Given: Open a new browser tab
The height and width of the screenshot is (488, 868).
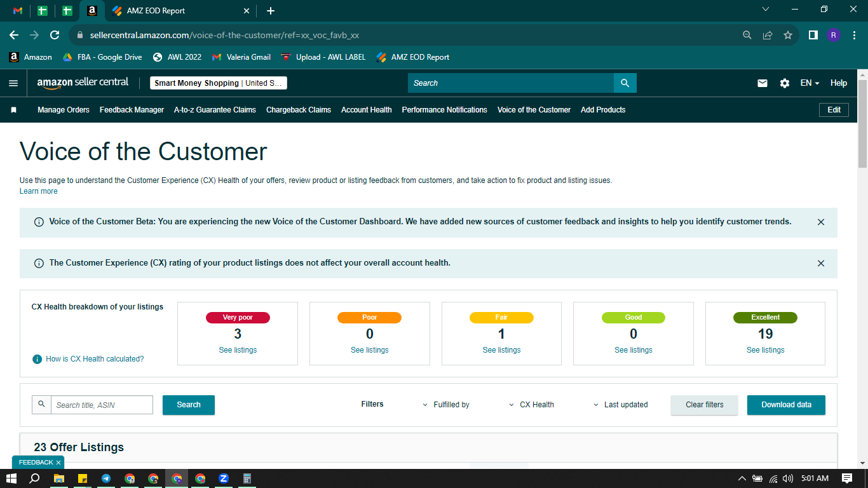Looking at the screenshot, I should coord(271,11).
